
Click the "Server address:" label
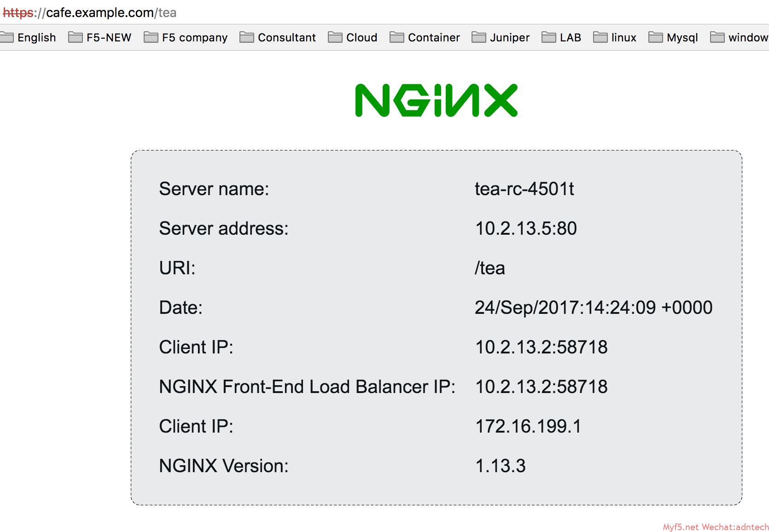click(x=224, y=228)
